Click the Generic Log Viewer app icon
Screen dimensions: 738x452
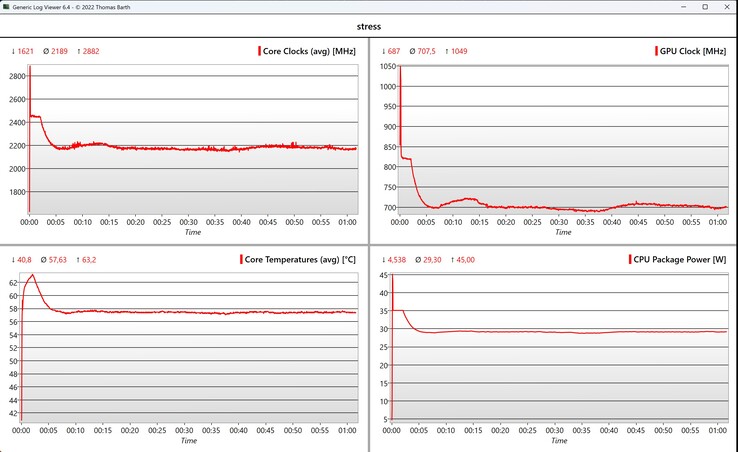tap(7, 7)
